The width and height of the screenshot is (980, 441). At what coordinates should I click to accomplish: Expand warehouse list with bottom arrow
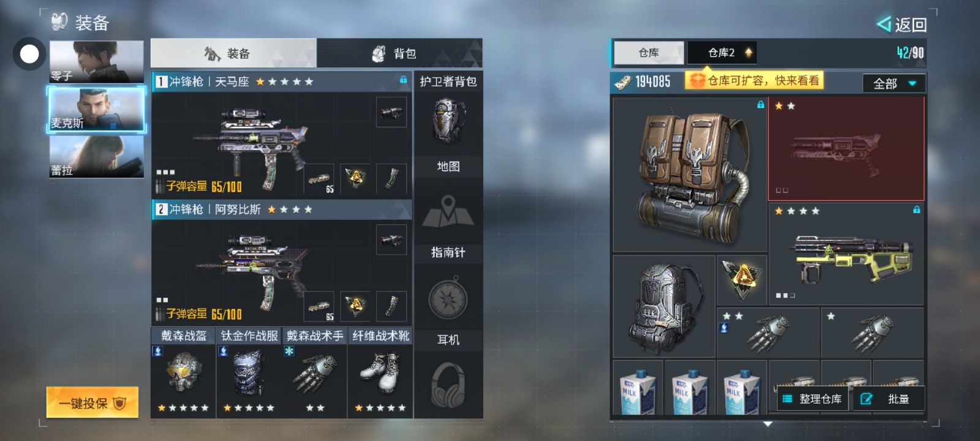pyautogui.click(x=767, y=424)
